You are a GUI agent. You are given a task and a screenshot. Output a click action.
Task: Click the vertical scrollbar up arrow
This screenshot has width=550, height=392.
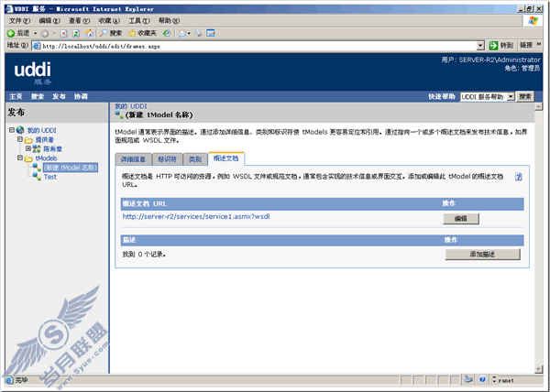click(538, 107)
